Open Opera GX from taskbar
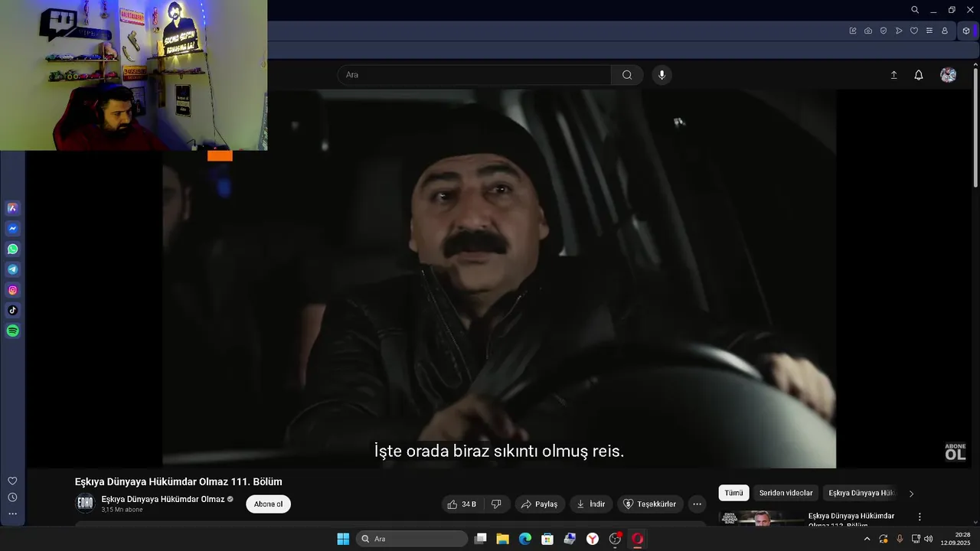This screenshot has height=551, width=980. pos(637,539)
